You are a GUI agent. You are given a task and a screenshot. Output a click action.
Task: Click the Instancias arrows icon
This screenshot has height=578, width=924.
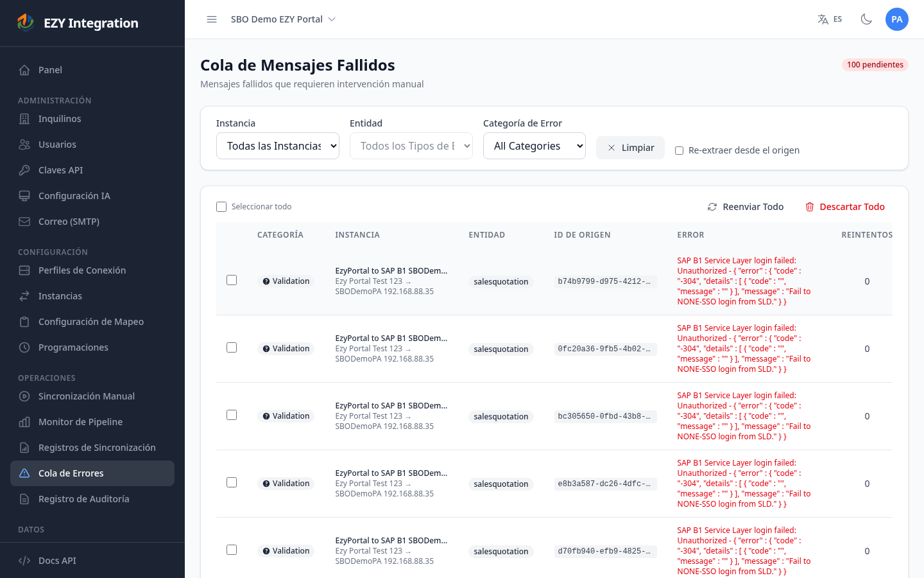click(x=24, y=296)
